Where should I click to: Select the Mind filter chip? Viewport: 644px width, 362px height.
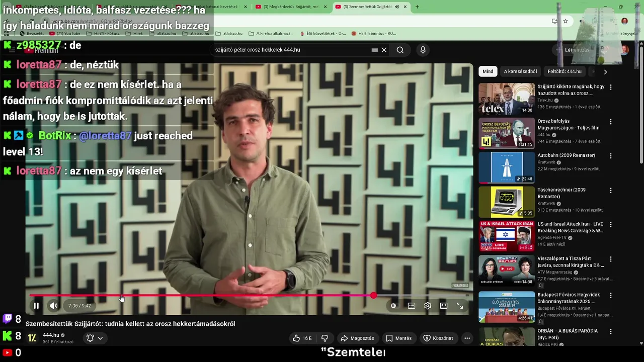point(488,71)
